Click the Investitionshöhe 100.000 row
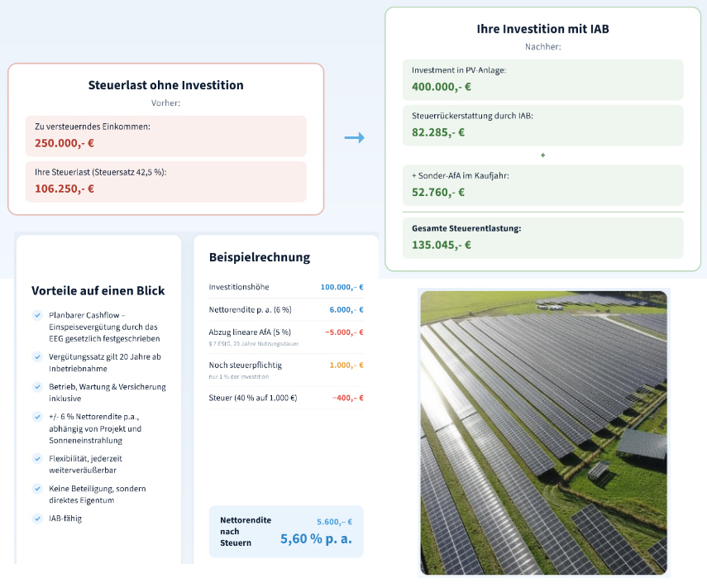 (x=286, y=287)
